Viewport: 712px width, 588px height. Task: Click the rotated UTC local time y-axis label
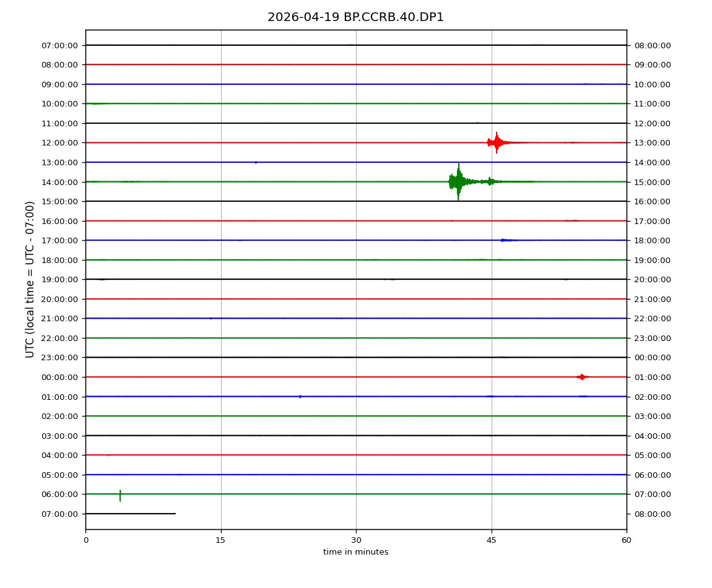coord(30,279)
